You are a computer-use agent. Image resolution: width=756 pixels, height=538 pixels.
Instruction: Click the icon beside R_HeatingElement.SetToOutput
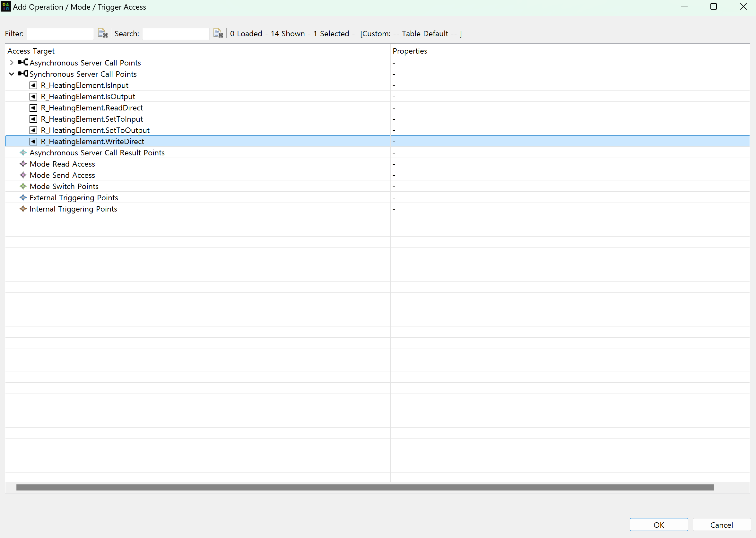[x=33, y=130]
